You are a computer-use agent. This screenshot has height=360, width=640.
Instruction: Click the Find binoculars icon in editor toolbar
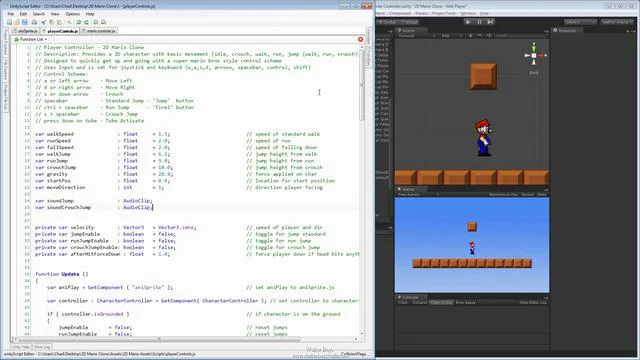tap(96, 22)
